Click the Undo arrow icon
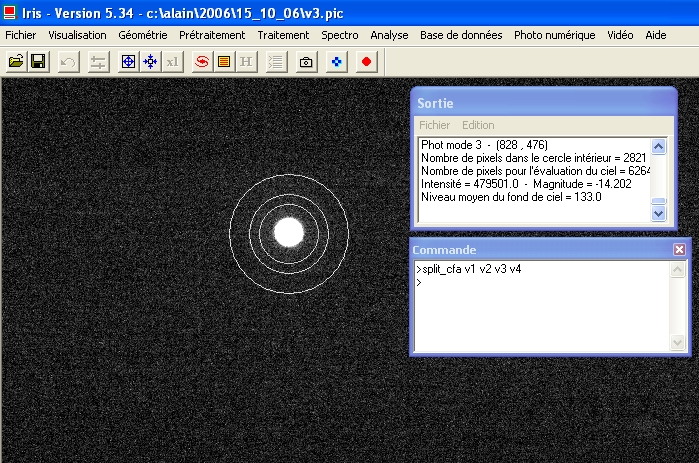This screenshot has width=699, height=463. coord(68,61)
